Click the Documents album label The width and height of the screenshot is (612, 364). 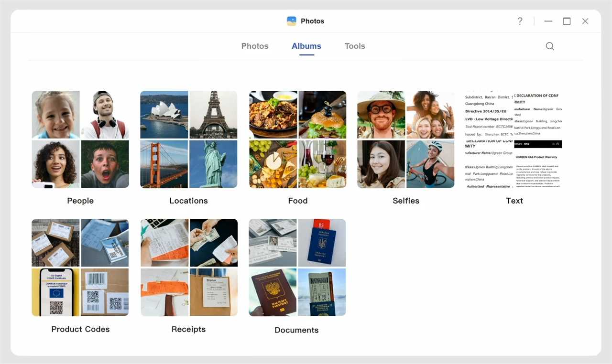point(296,330)
